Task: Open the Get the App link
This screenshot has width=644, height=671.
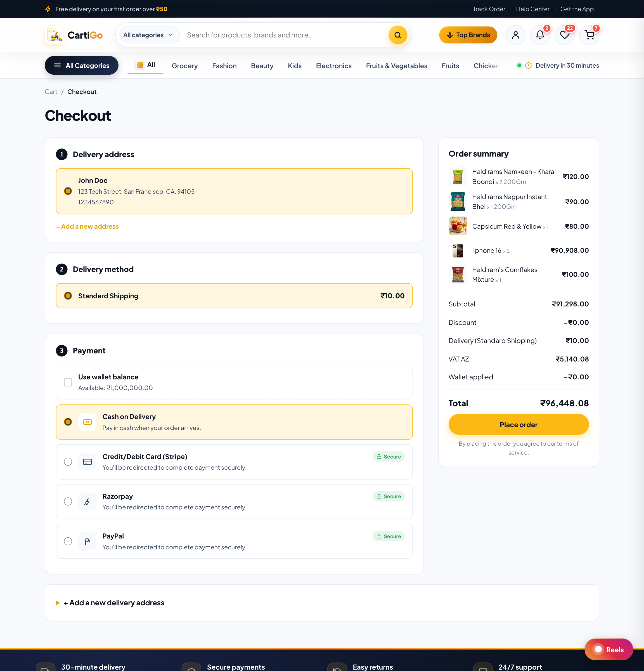Action: pos(577,9)
